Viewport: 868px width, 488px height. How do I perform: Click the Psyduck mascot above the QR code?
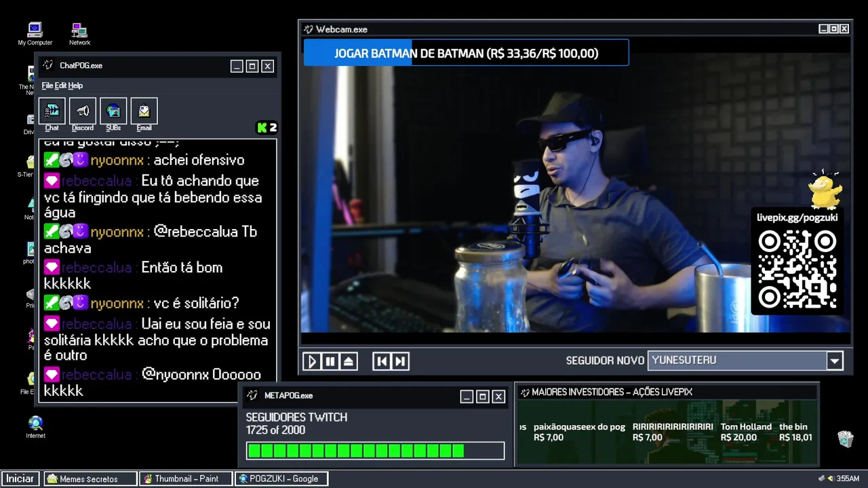pos(825,189)
